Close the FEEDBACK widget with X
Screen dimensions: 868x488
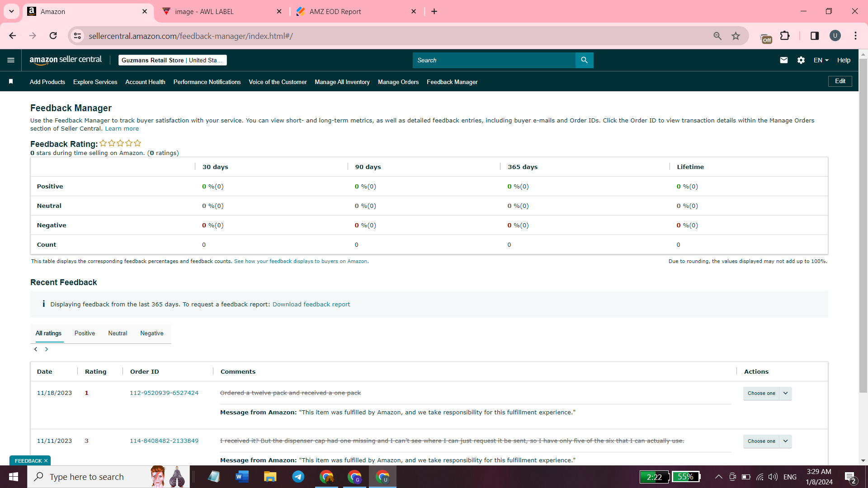(x=46, y=460)
